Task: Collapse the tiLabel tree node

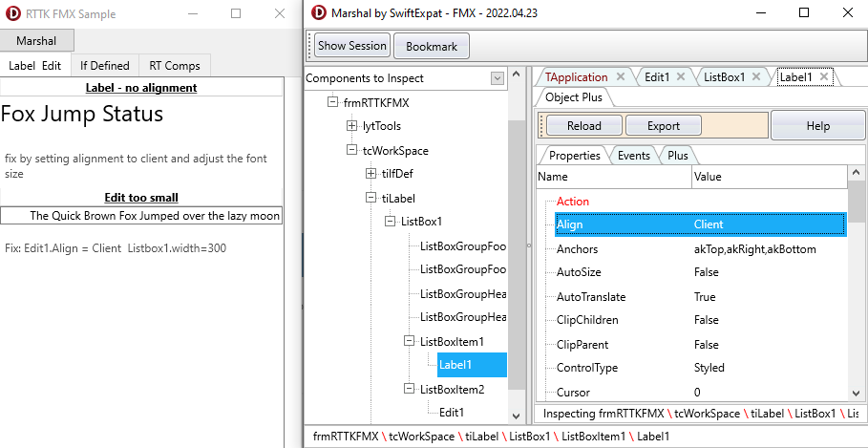Action: [370, 198]
